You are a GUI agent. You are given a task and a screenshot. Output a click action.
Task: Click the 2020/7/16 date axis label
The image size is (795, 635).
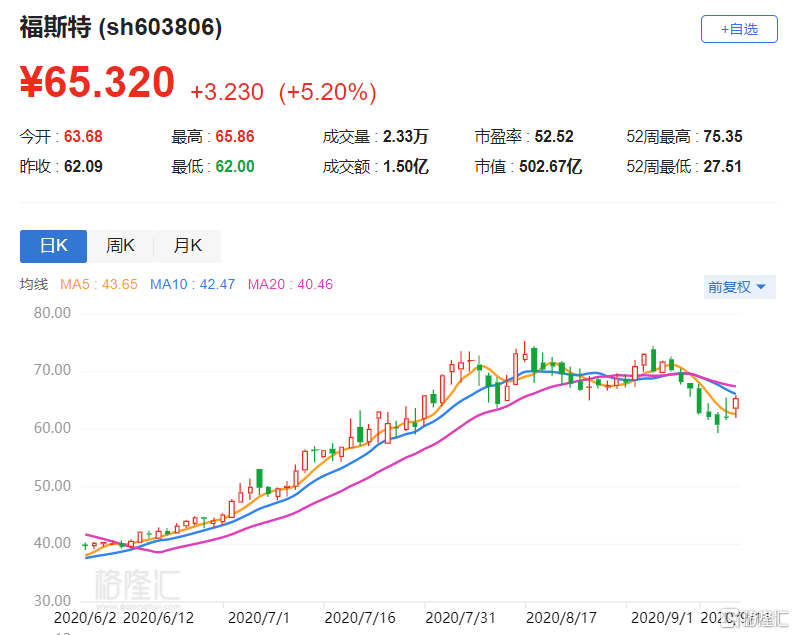360,618
